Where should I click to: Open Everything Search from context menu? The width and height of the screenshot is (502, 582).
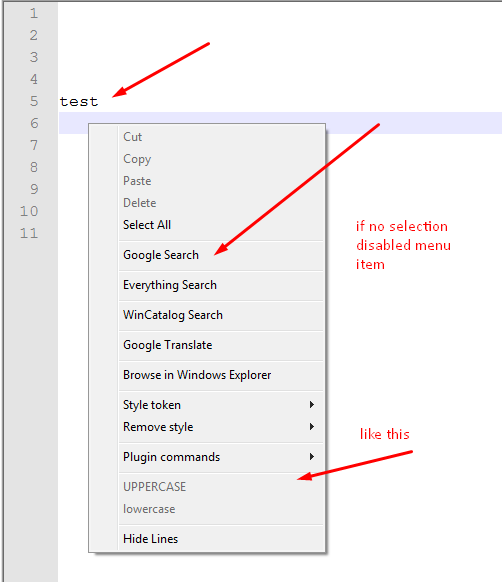(221, 285)
